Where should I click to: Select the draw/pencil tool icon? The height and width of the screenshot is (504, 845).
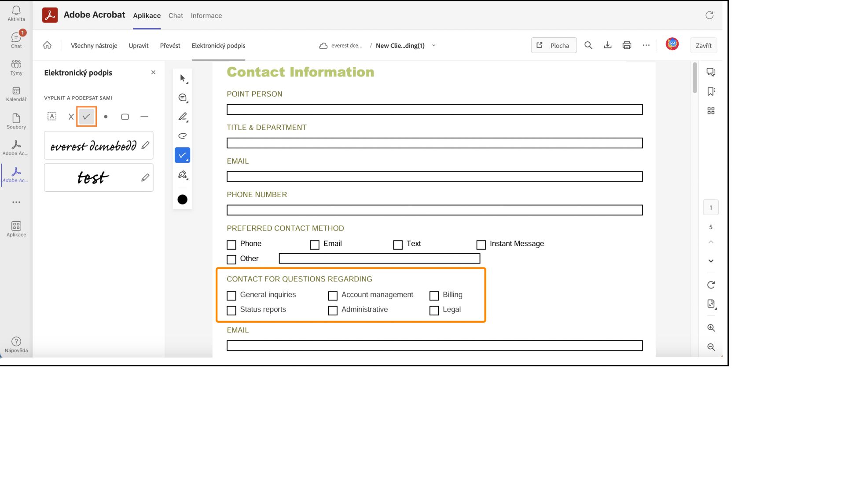pos(183,117)
